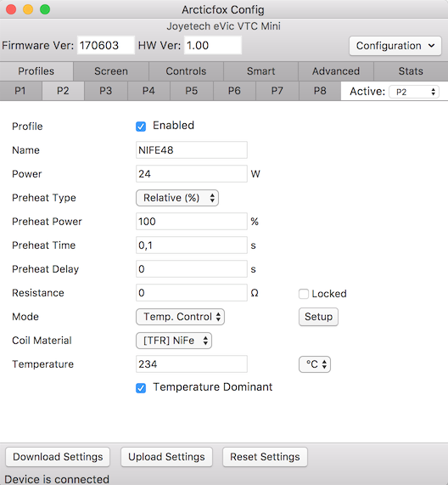This screenshot has height=485, width=448.
Task: Click the Resistance input field
Action: click(x=192, y=293)
